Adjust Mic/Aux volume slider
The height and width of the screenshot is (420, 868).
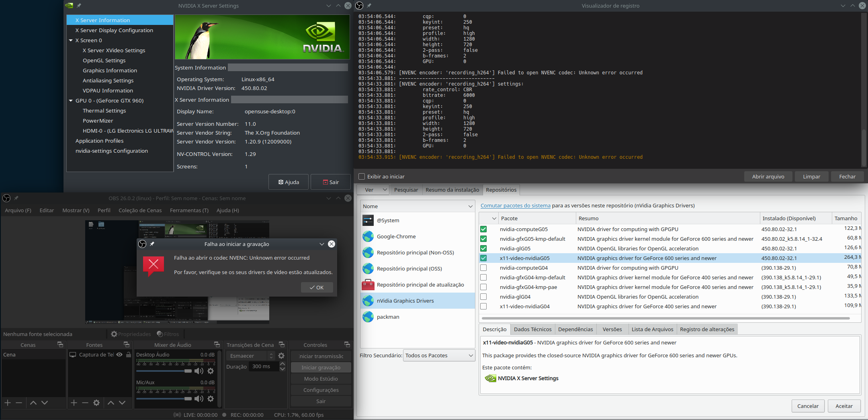164,399
